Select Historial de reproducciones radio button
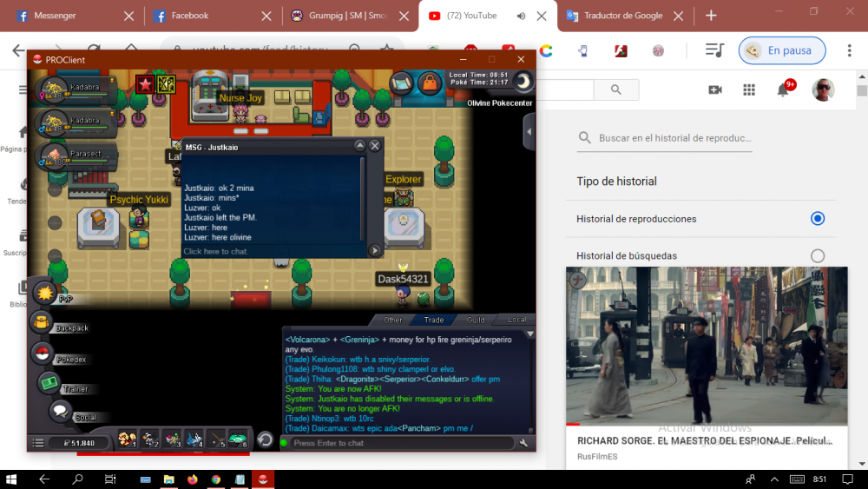Image resolution: width=868 pixels, height=489 pixels. pyautogui.click(x=817, y=219)
